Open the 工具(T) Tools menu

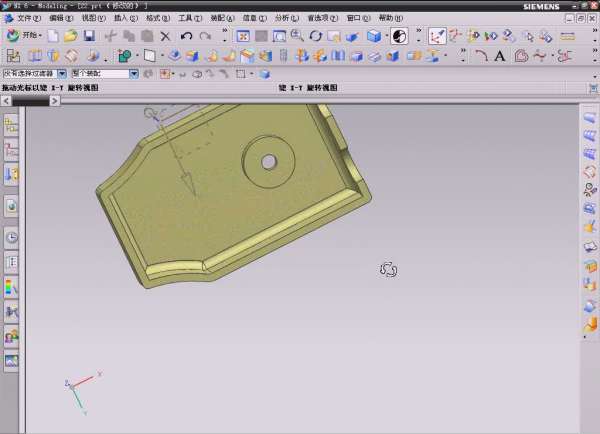point(190,18)
